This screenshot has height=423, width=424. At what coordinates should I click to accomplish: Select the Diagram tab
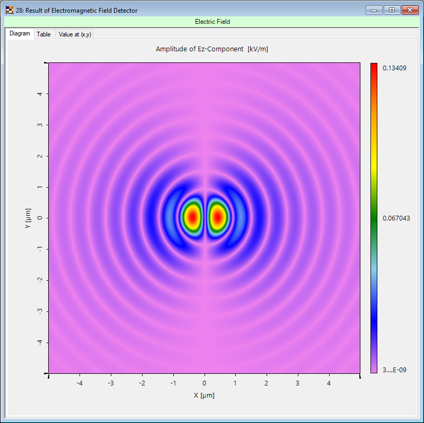[20, 34]
